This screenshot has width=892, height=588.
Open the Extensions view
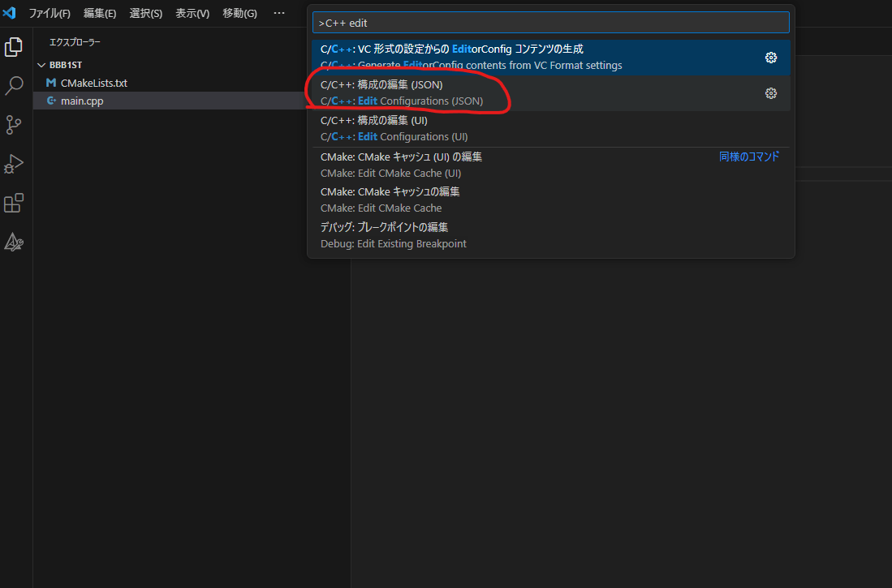tap(14, 203)
